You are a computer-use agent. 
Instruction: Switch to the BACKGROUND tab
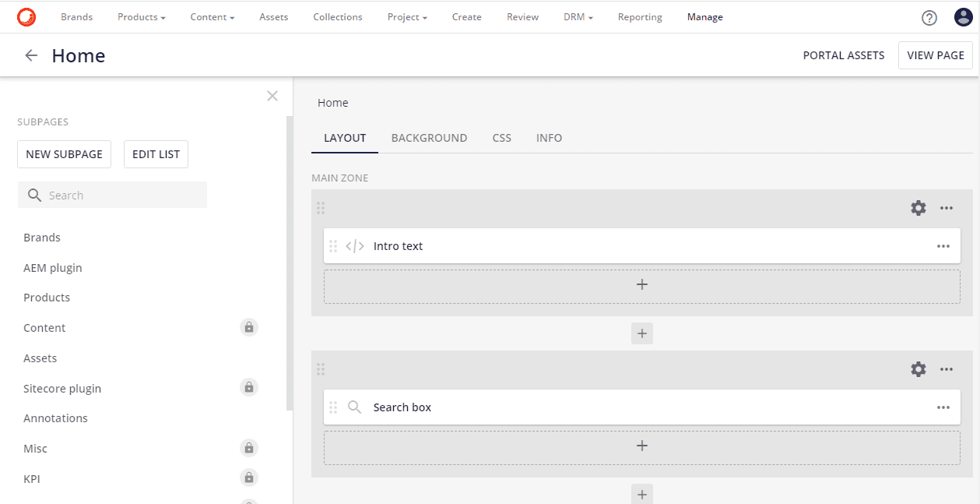pyautogui.click(x=430, y=138)
